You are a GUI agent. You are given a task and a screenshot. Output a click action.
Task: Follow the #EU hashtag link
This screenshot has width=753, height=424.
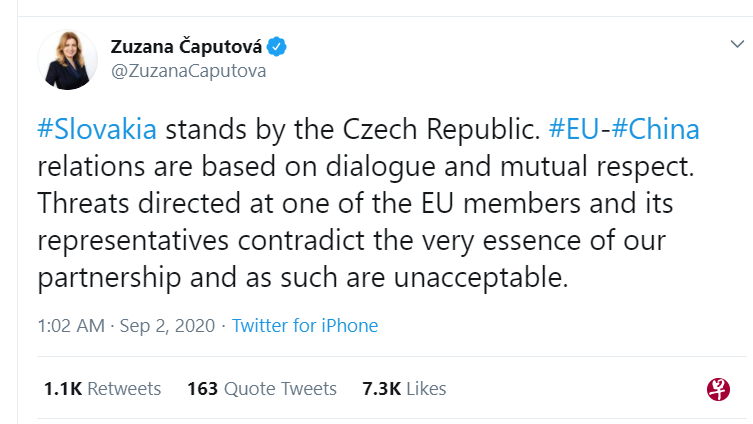(x=573, y=130)
